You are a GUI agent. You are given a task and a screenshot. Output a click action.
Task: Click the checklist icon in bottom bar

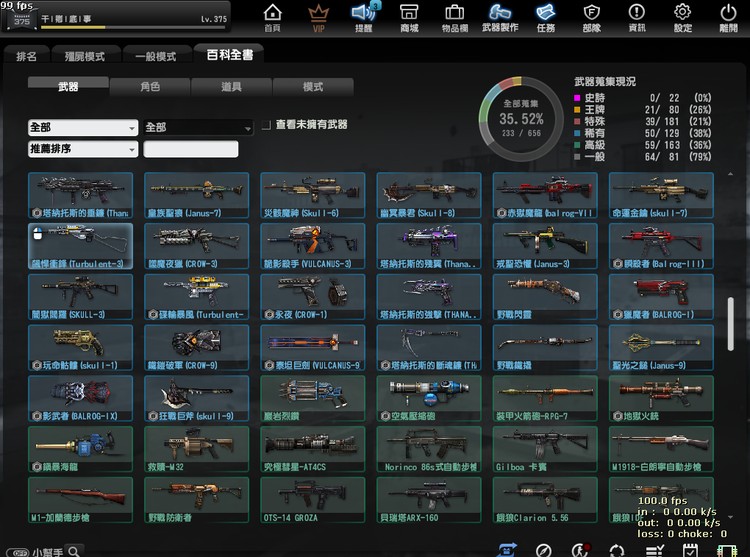(x=654, y=550)
